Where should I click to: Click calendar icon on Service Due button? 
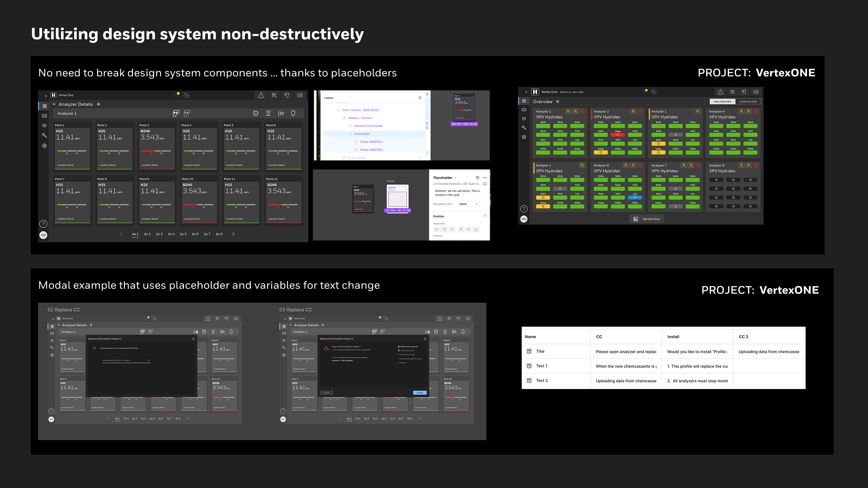click(636, 219)
